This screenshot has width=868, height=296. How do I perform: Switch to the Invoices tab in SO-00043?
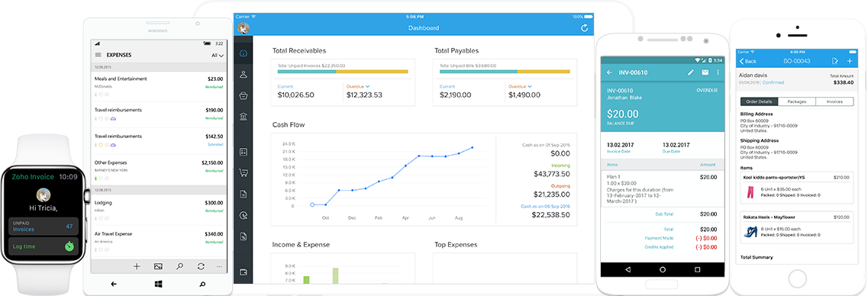pos(834,101)
